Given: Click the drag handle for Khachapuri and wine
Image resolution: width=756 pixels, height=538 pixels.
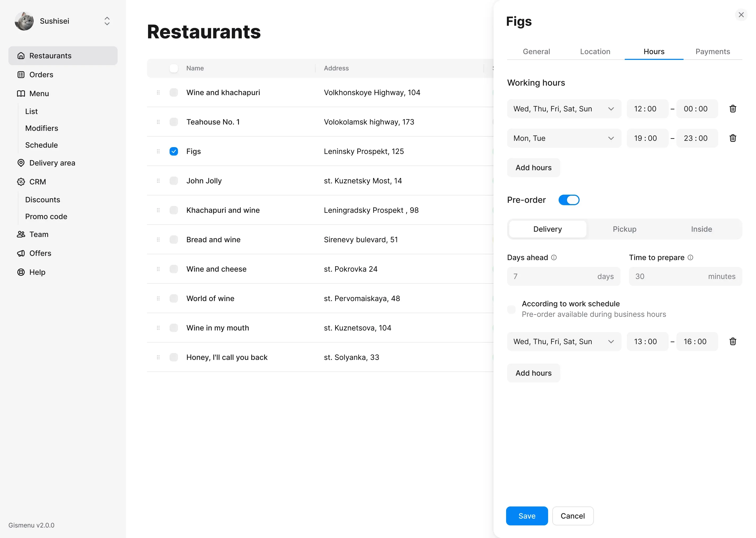Looking at the screenshot, I should pyautogui.click(x=158, y=210).
